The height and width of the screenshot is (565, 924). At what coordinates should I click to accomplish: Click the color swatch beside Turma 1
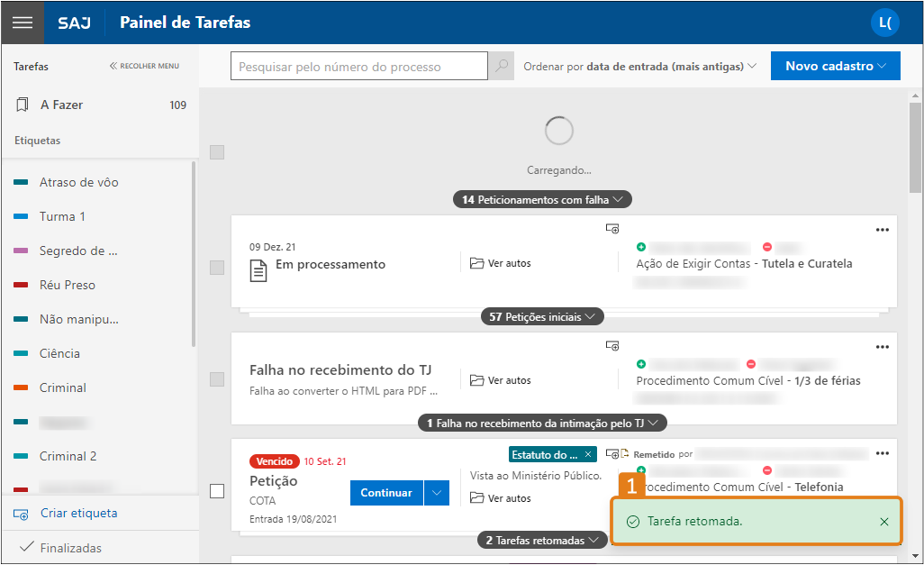click(20, 216)
